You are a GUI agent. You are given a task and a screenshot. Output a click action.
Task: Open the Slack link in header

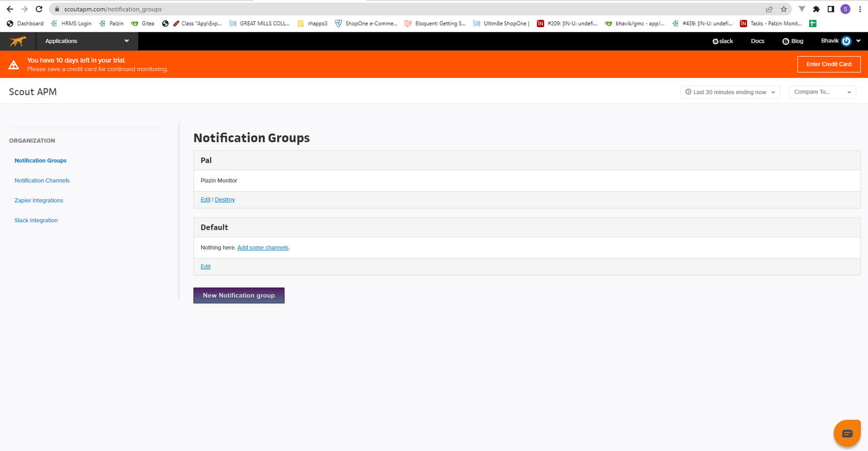point(723,41)
